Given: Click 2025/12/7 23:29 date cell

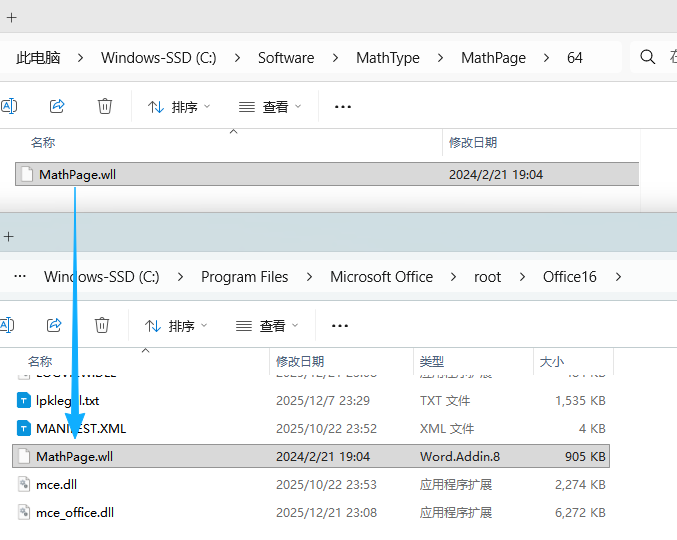Looking at the screenshot, I should 323,401.
